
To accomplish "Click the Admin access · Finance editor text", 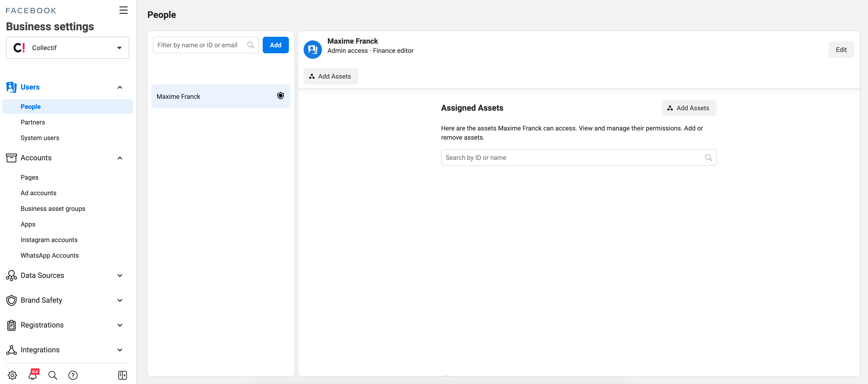I will pyautogui.click(x=370, y=51).
